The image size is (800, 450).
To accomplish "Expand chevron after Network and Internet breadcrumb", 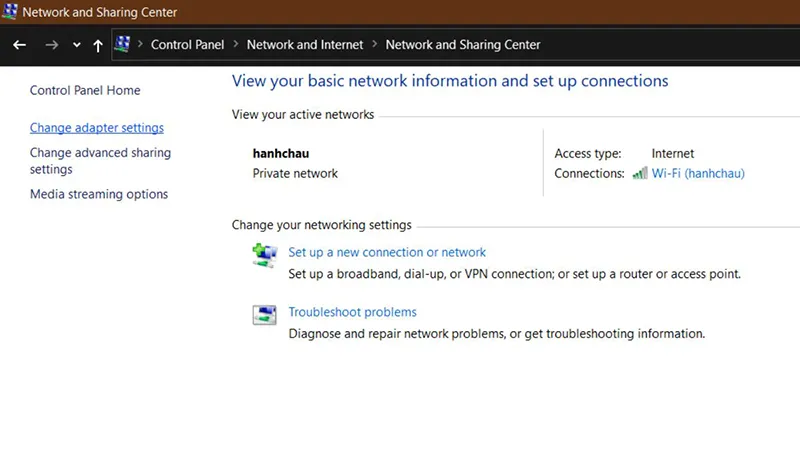I will [x=375, y=44].
